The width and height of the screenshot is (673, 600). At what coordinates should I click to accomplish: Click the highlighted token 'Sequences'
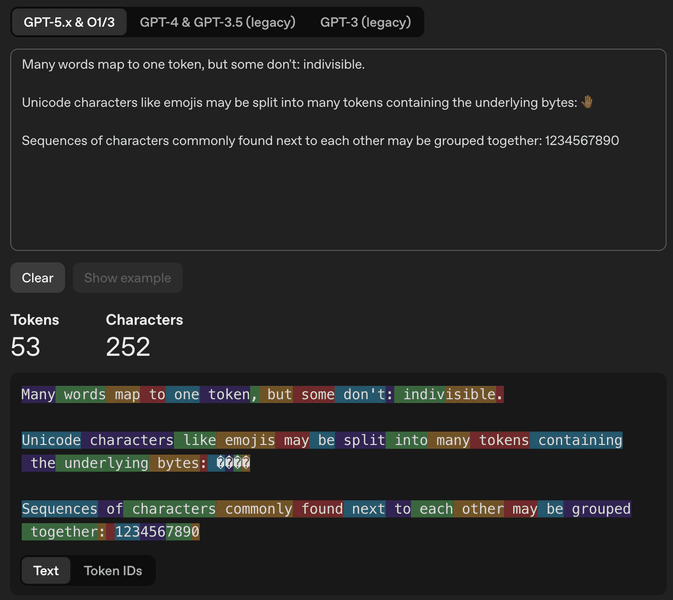click(60, 509)
